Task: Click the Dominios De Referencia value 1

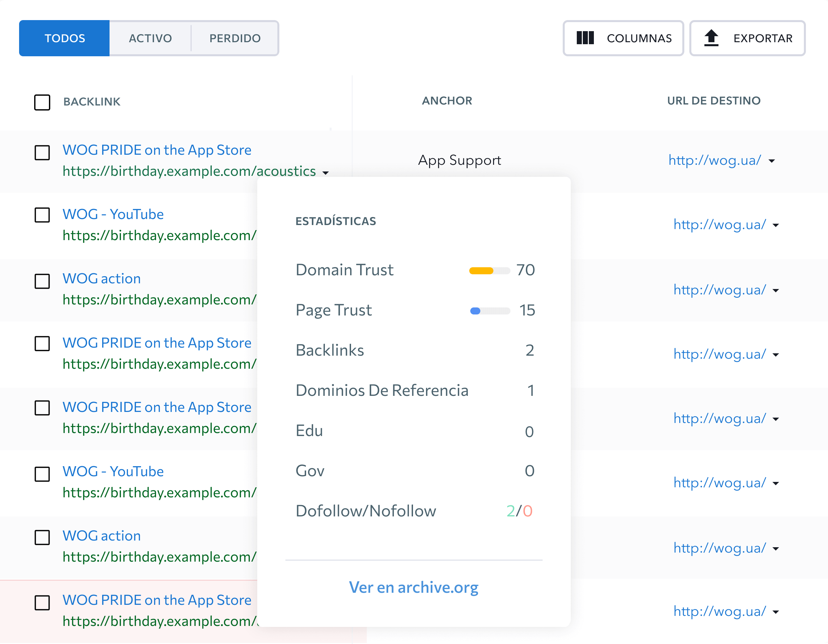Action: tap(531, 390)
